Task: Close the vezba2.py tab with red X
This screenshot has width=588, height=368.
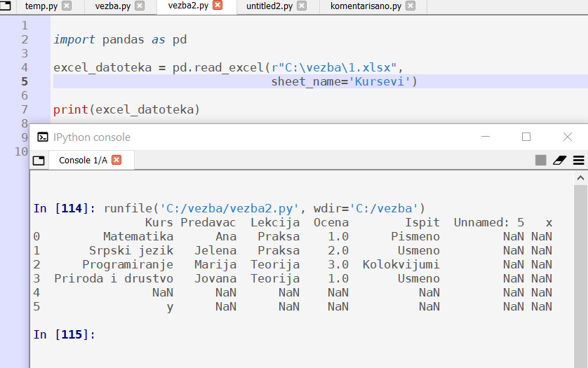Action: pyautogui.click(x=218, y=5)
